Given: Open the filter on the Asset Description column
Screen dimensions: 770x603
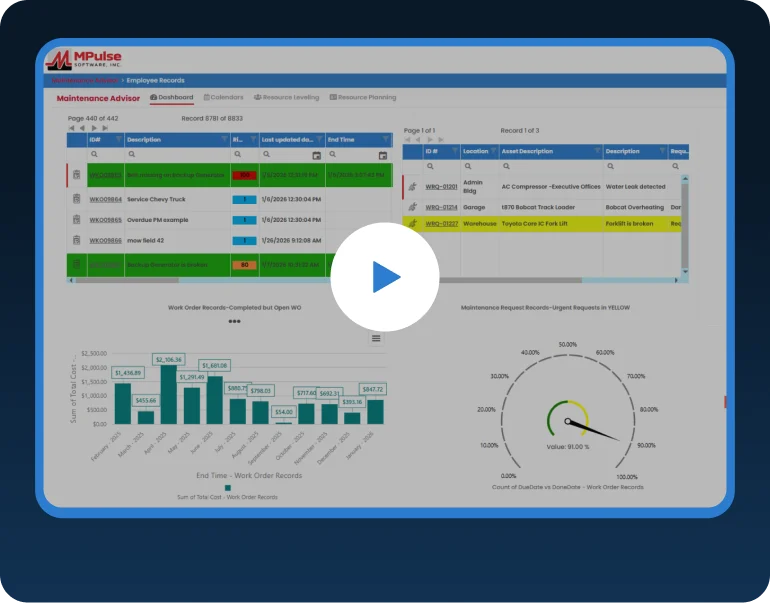Looking at the screenshot, I should click(x=597, y=151).
